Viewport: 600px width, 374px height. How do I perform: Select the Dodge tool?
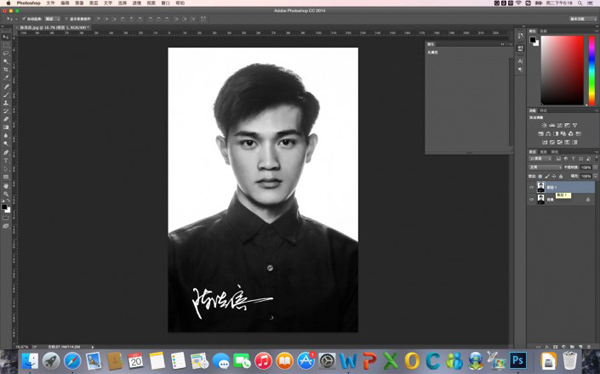[6, 144]
